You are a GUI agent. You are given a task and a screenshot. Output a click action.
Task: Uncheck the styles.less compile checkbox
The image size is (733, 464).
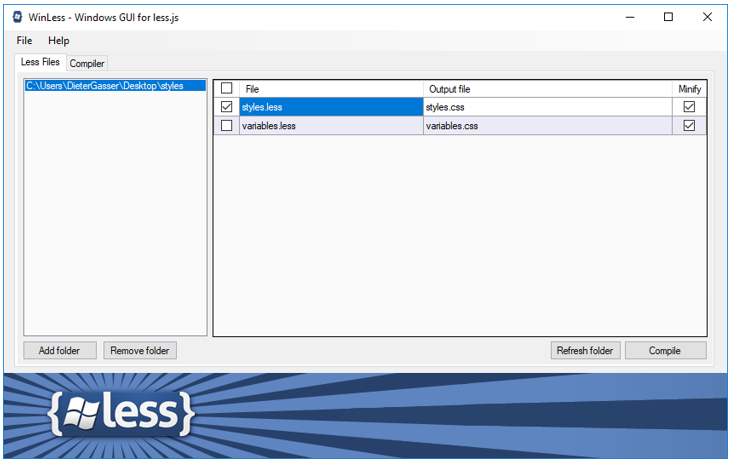pyautogui.click(x=226, y=107)
